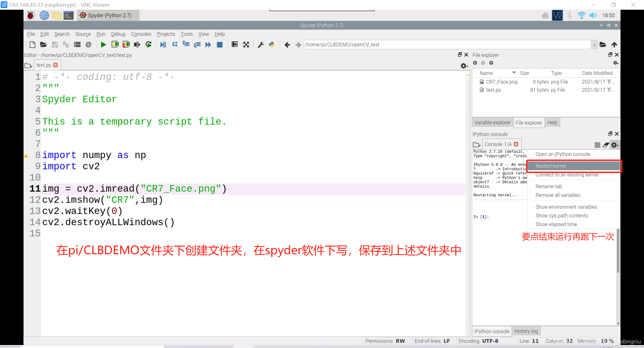Choose Rename tab in the console menu
Screen dimensions: 644x348
574,186
